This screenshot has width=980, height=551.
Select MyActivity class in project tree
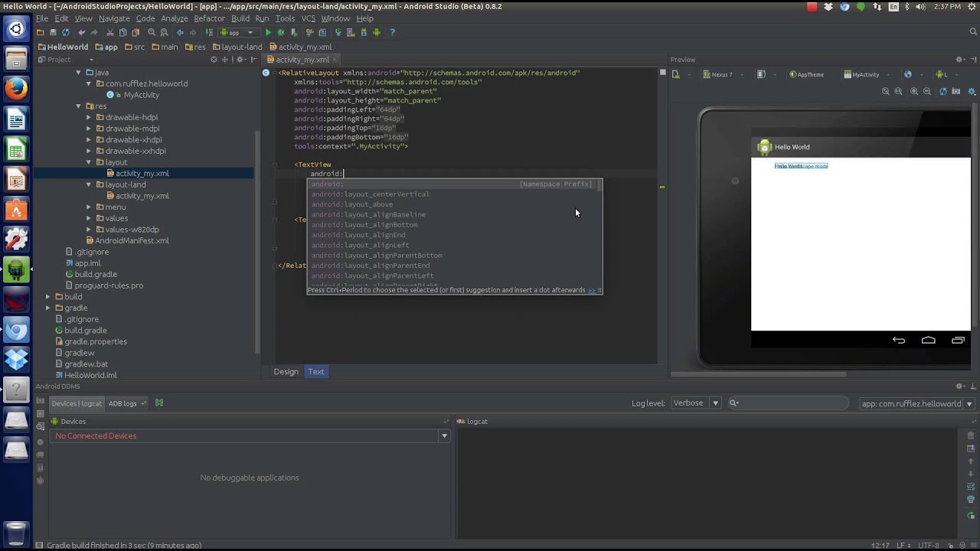[x=141, y=95]
